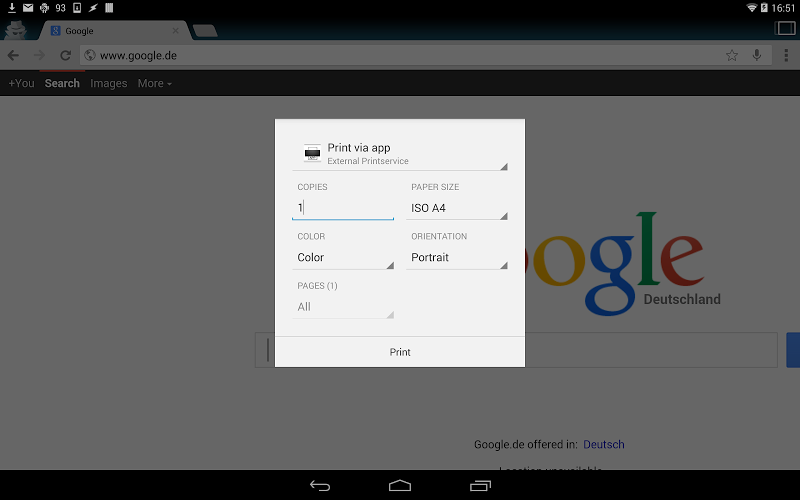Open the ISO A4 paper size dropdown
Viewport: 800px width, 500px height.
457,208
